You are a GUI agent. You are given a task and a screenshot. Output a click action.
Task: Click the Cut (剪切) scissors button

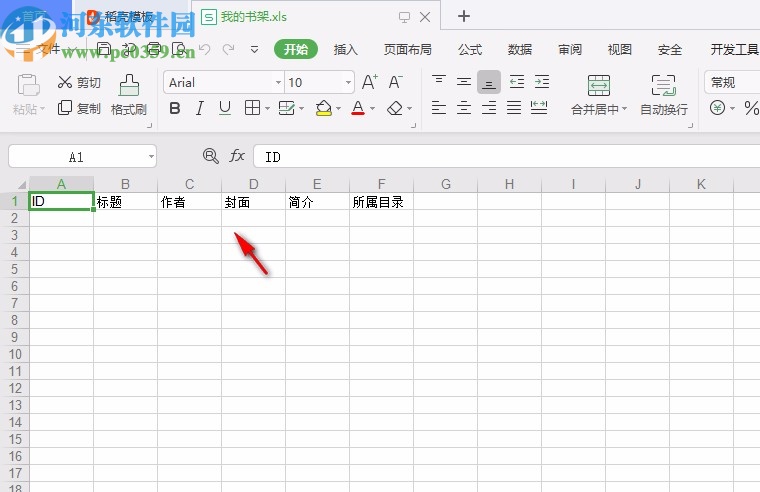tap(79, 82)
